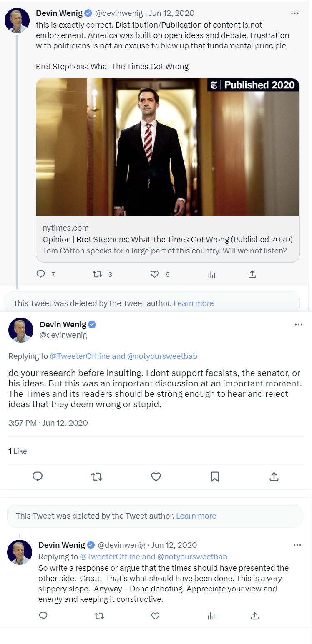The height and width of the screenshot is (644, 312).
Task: View analytics of the last tweet
Action: [212, 616]
